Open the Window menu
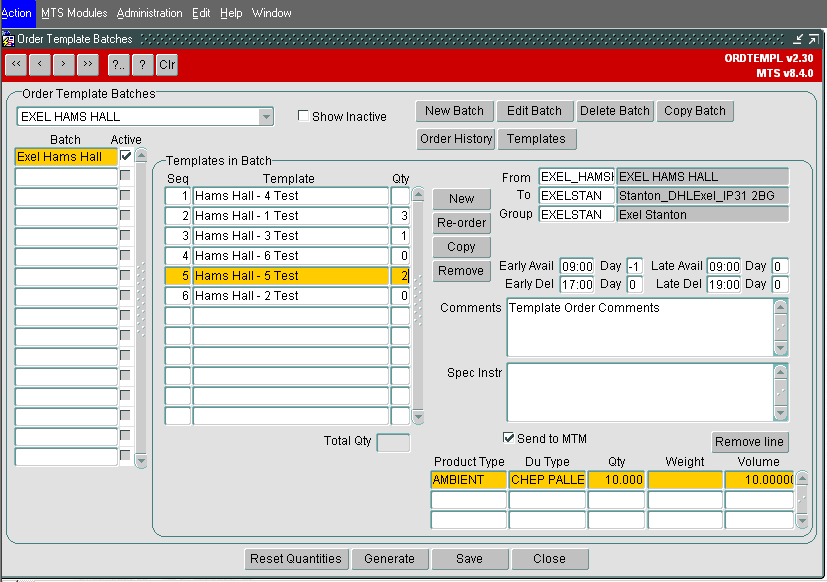Image resolution: width=827 pixels, height=582 pixels. click(272, 13)
